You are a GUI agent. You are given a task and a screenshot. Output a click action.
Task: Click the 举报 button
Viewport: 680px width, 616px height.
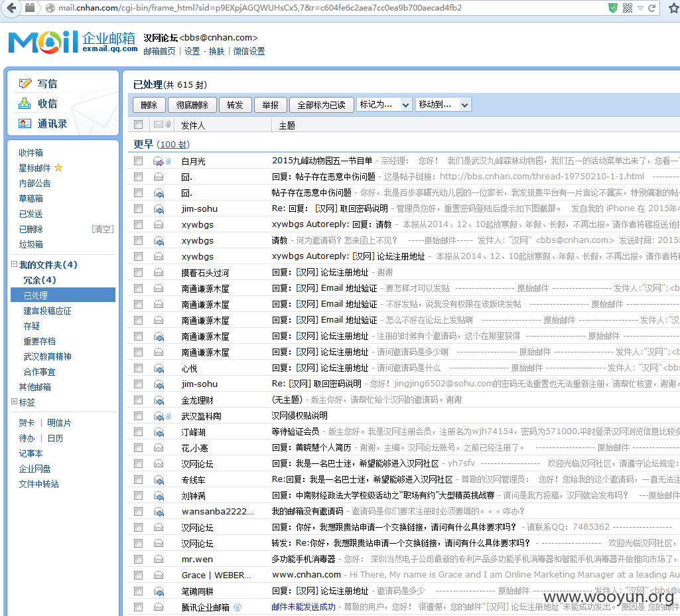coord(270,105)
